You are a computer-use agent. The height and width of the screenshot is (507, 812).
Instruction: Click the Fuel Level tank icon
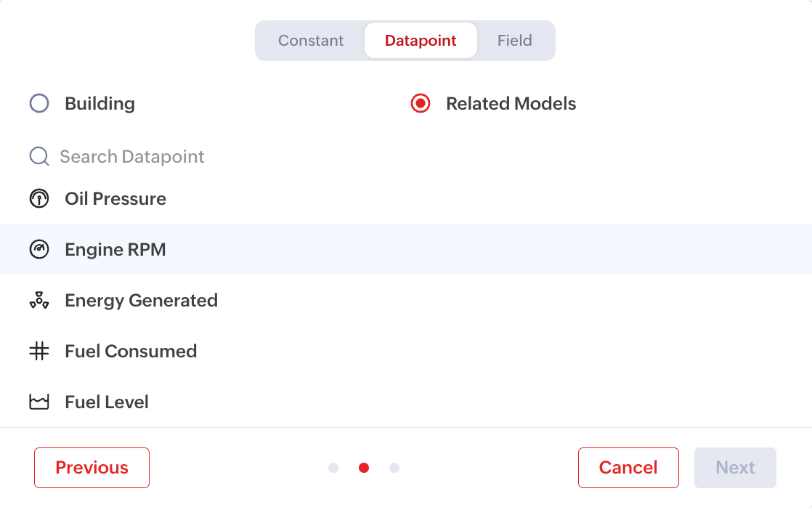(39, 402)
